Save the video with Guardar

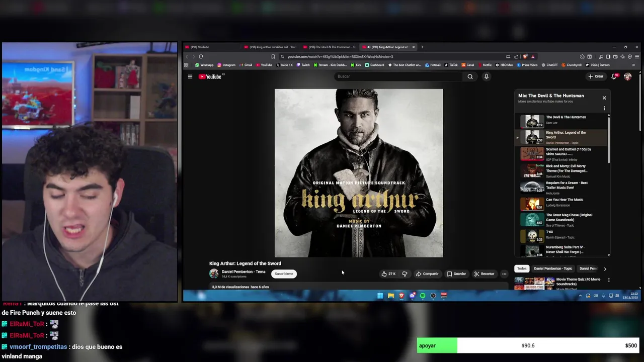point(457,274)
